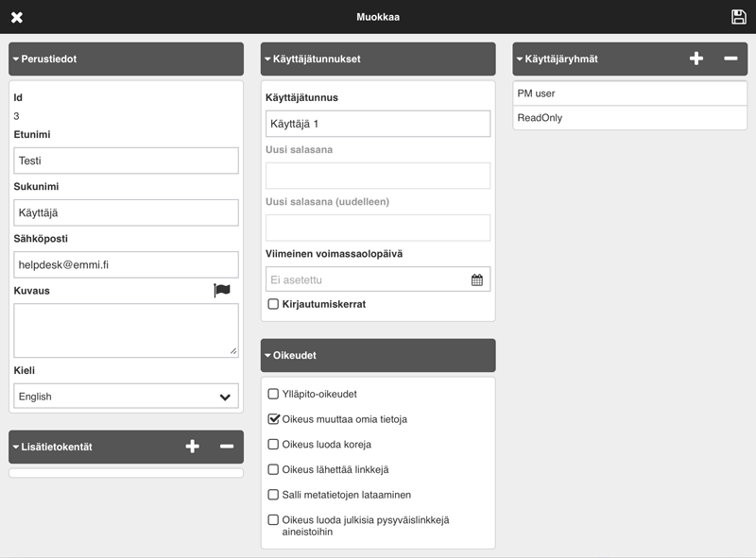This screenshot has width=756, height=558.
Task: Remove a Käyttäjäryhmät group with minus
Action: tap(730, 59)
